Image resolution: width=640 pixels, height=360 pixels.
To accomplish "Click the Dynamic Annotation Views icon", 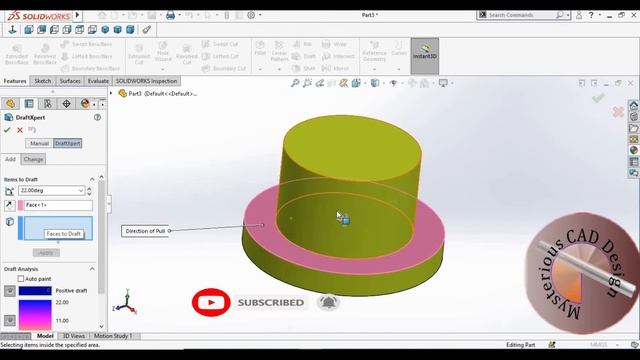I will click(344, 83).
